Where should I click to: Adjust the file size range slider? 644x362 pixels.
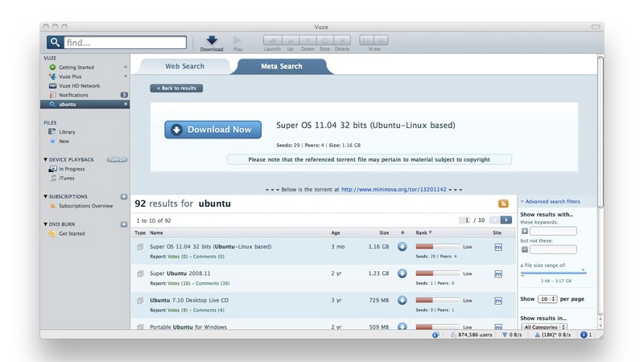coord(552,274)
